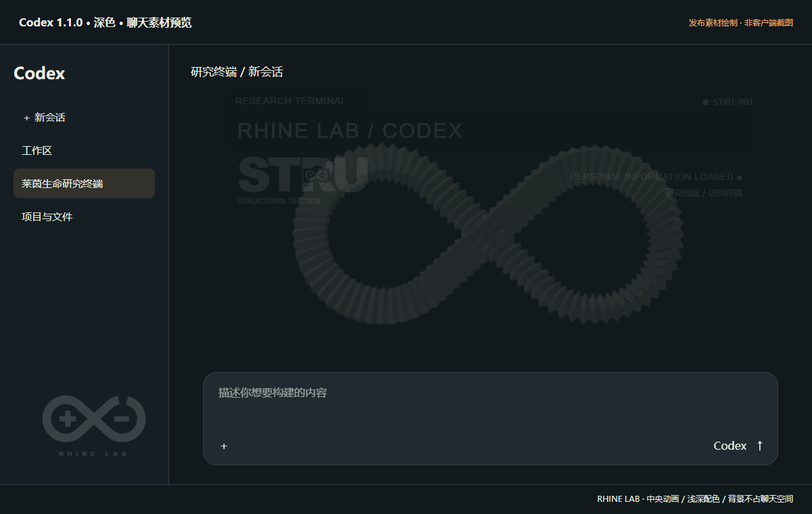Click the Rhine Lab logo in sidebar

click(x=93, y=425)
